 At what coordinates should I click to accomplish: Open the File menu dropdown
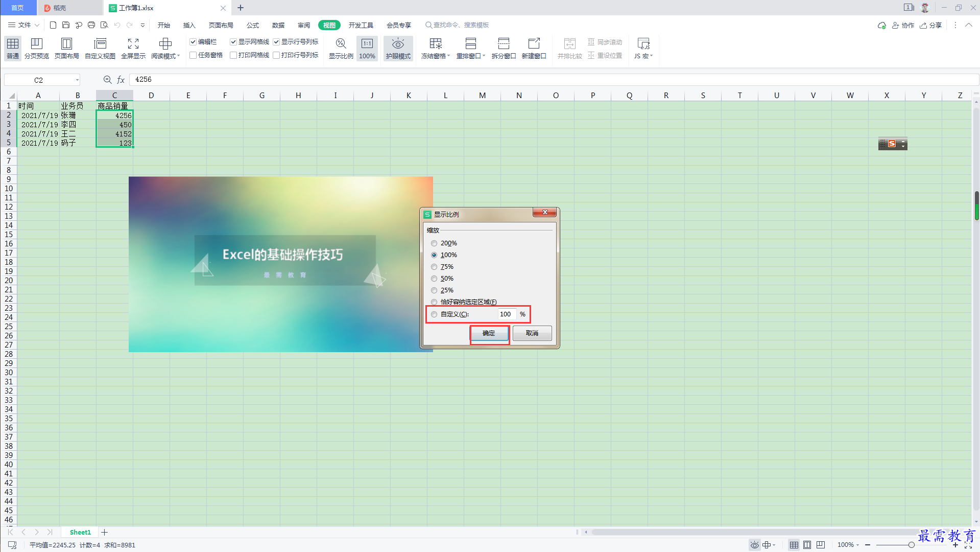click(24, 25)
